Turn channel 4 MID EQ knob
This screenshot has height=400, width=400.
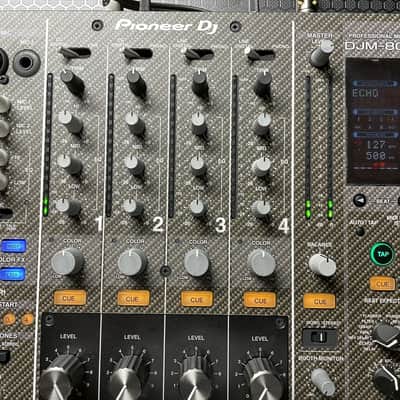(261, 167)
